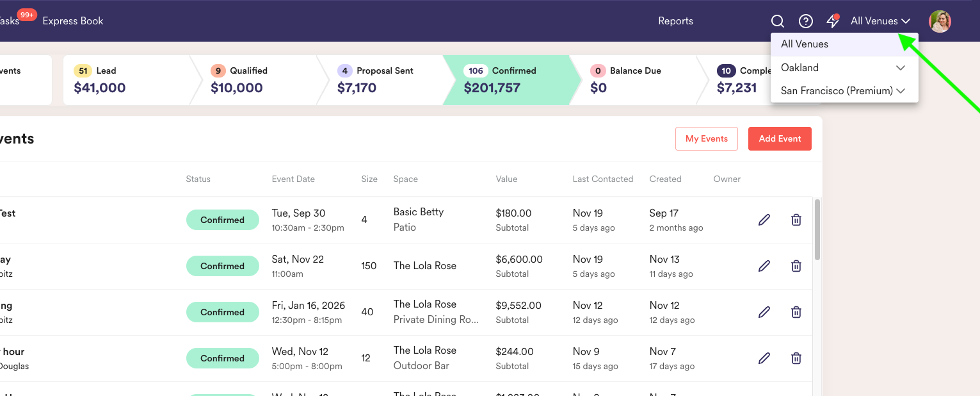Select the Confirmed pipeline stage
The height and width of the screenshot is (396, 980).
(x=509, y=80)
